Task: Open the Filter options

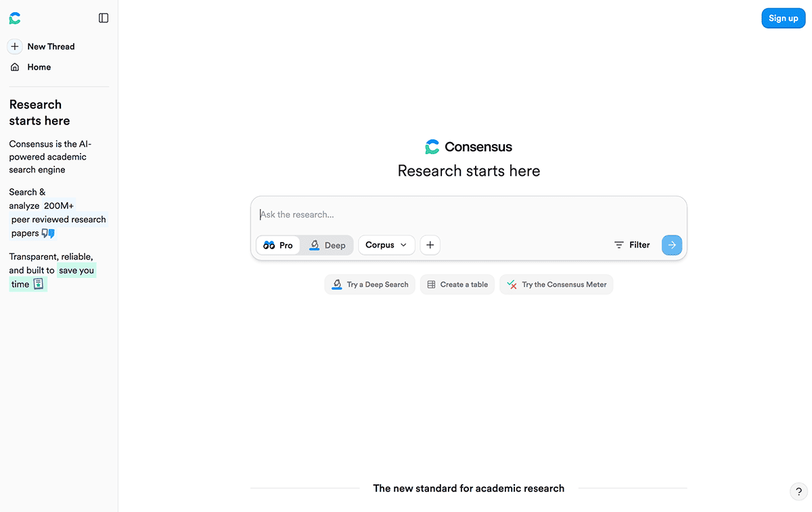Action: 632,245
